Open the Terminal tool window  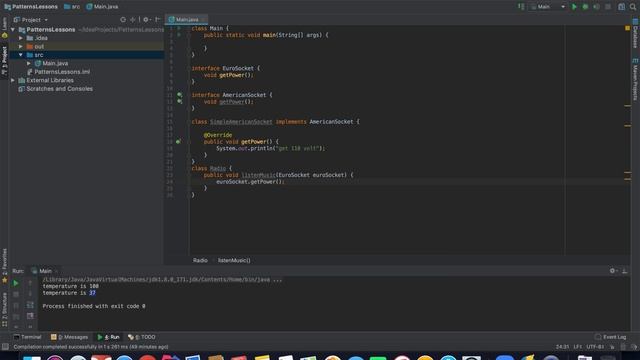[x=27, y=337]
